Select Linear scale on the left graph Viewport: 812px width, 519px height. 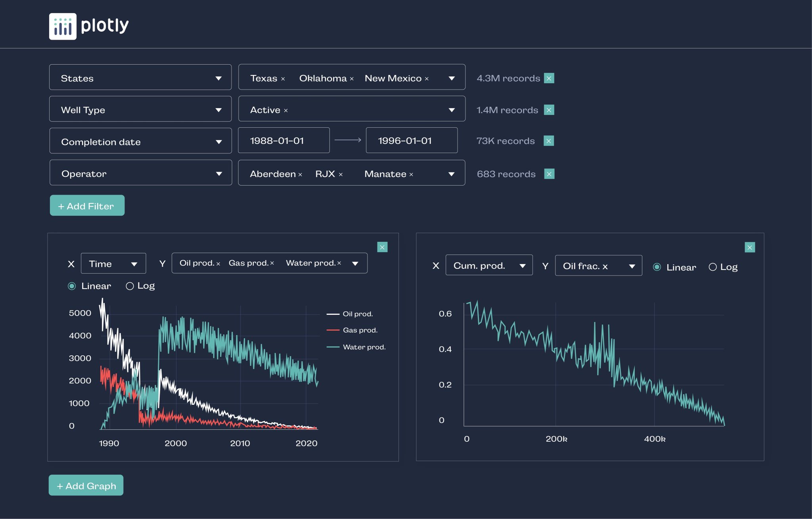point(72,285)
